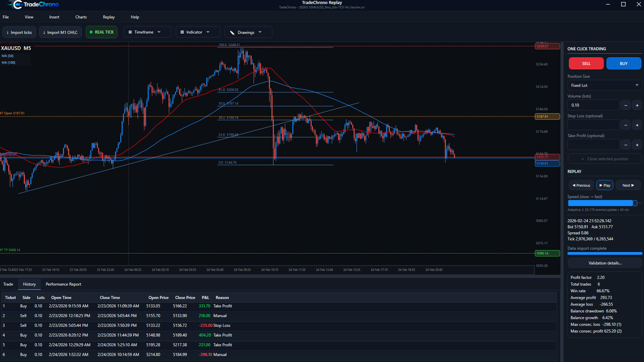This screenshot has height=362, width=644.
Task: Click the XAUUSD M5 chart title
Action: click(x=16, y=48)
